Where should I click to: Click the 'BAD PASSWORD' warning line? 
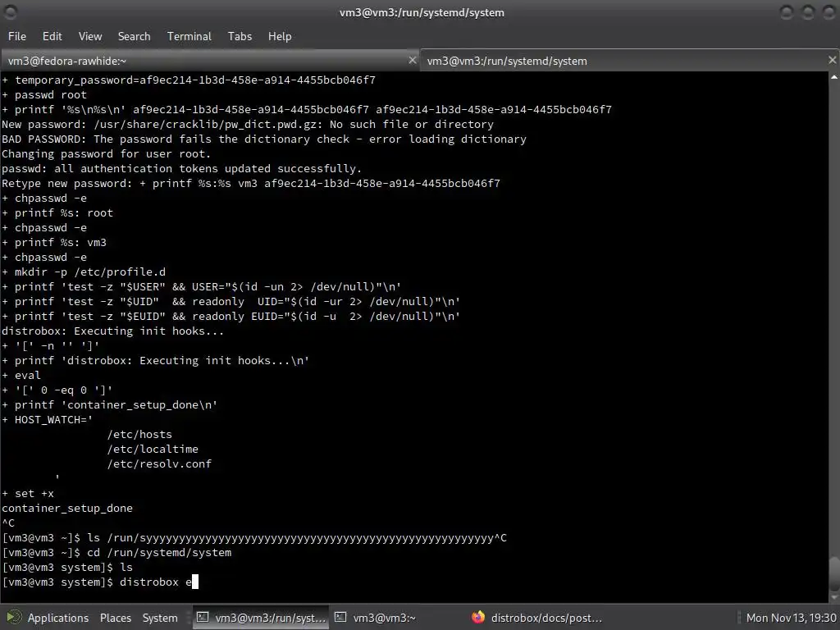(264, 139)
